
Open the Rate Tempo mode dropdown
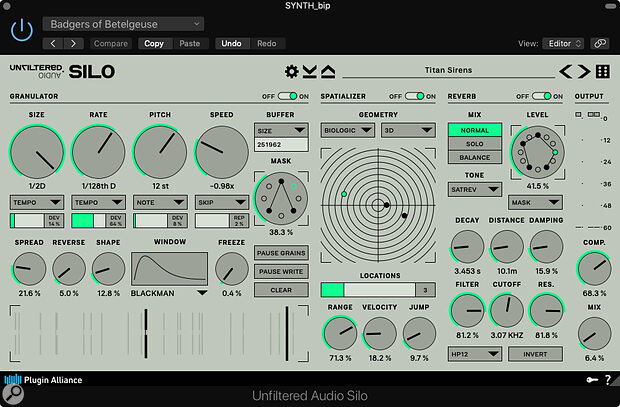[x=98, y=202]
